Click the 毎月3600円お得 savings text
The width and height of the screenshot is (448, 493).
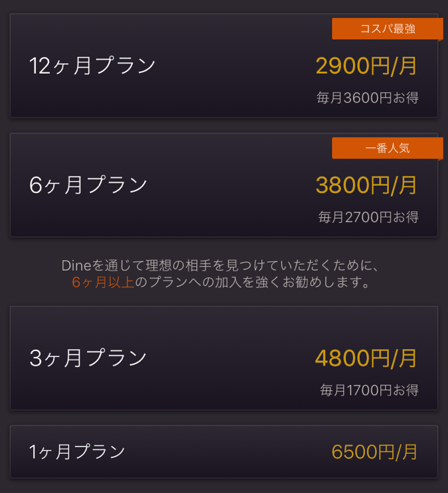[x=368, y=98]
